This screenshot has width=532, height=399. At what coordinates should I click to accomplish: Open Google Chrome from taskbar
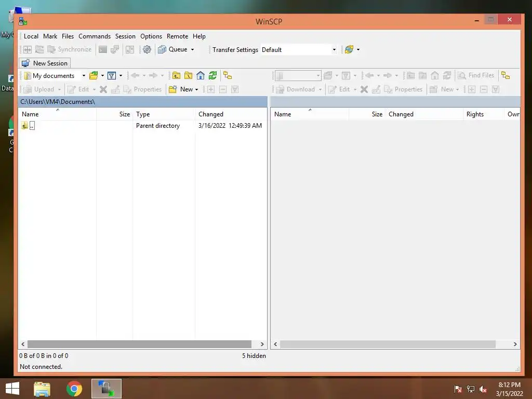(74, 389)
